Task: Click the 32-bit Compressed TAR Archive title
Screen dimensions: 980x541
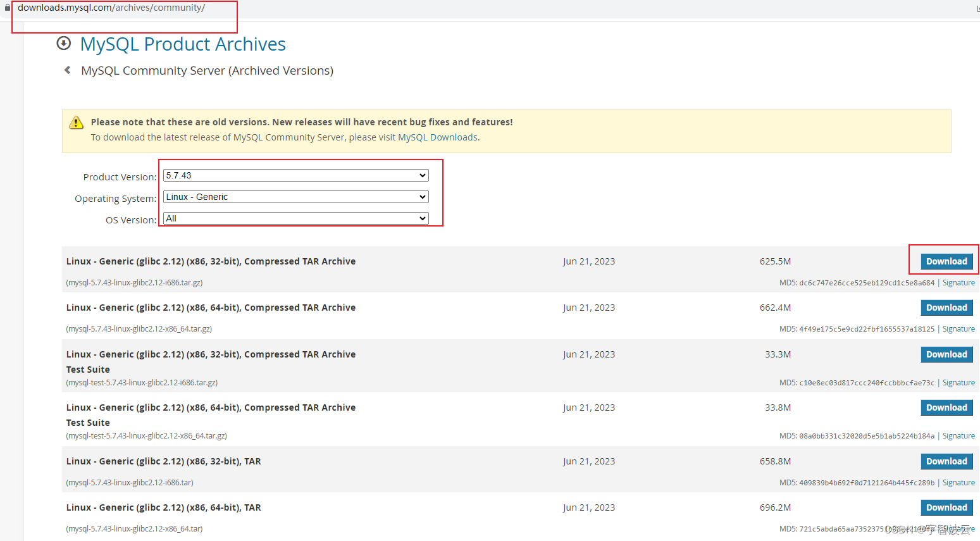Action: [x=211, y=261]
